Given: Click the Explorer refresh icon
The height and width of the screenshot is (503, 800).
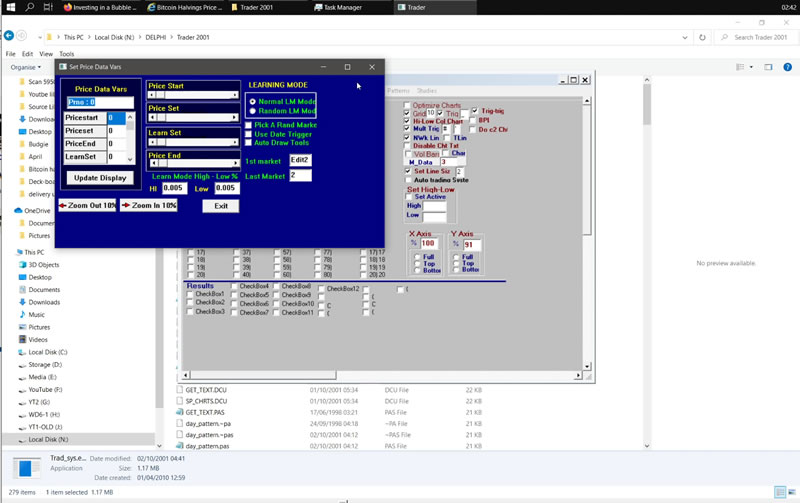Looking at the screenshot, I should point(702,37).
